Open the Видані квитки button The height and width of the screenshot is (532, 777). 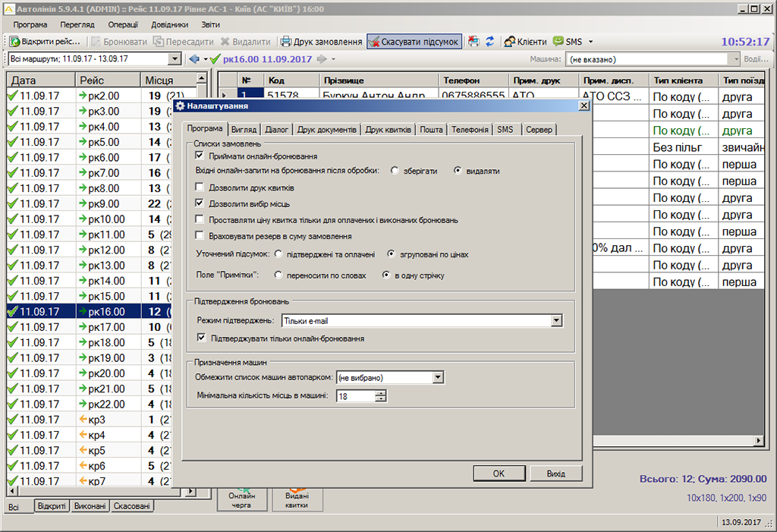point(297,499)
